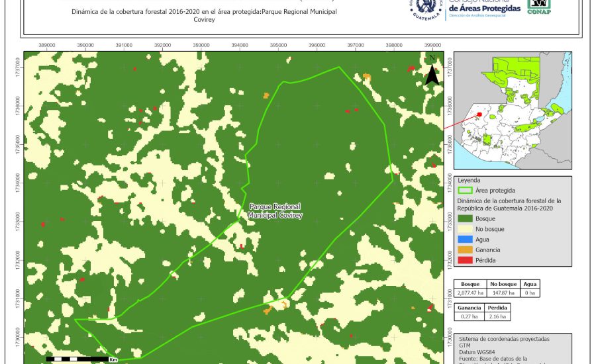
Task: Select the No bosque 147.87 ha cell
Action: [x=503, y=293]
